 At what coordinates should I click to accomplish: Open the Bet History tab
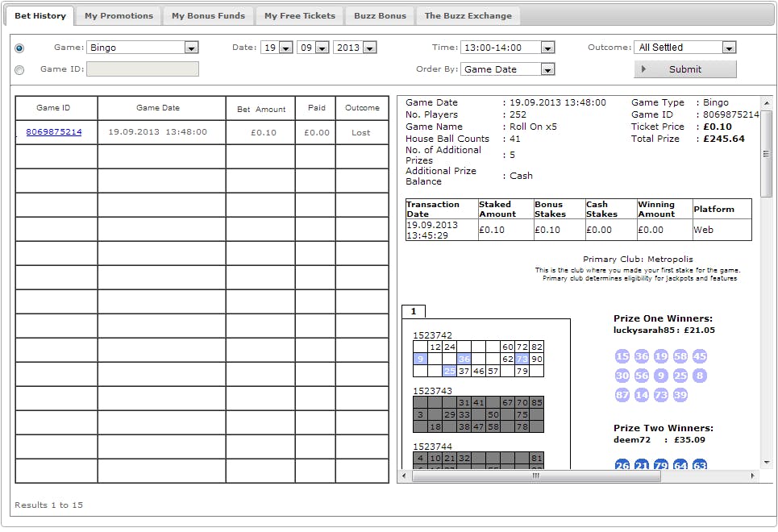point(40,16)
